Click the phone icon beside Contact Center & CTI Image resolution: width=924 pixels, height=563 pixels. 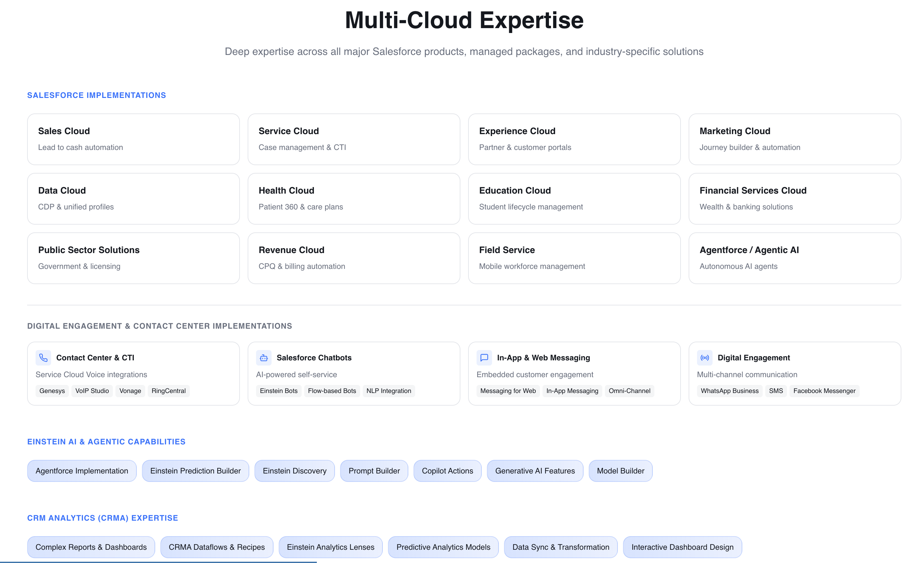coord(43,357)
